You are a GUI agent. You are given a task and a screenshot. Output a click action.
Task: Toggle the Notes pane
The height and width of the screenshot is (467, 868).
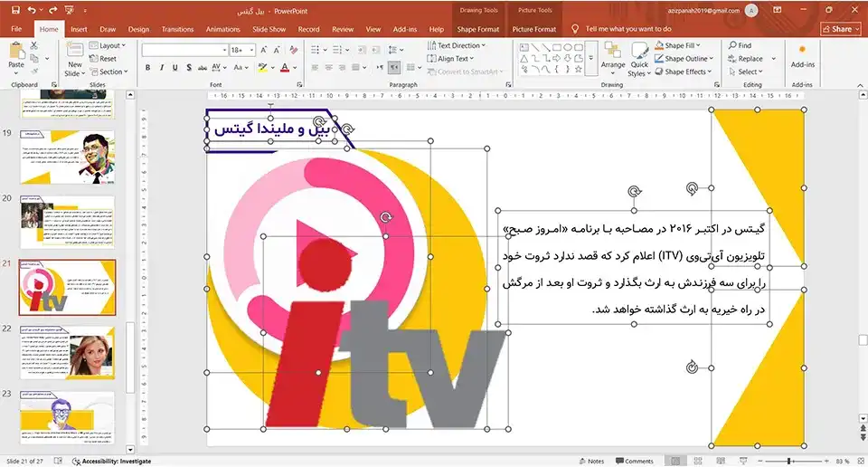click(591, 461)
